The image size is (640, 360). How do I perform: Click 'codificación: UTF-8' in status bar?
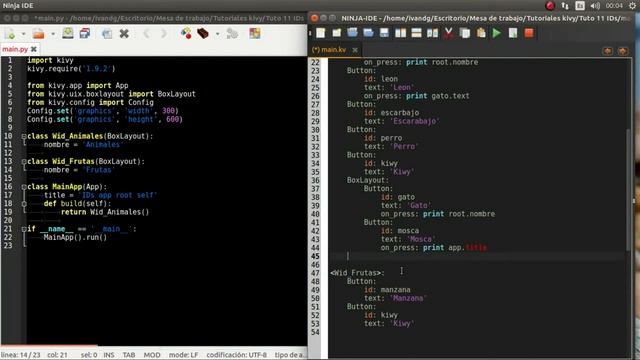coord(236,355)
